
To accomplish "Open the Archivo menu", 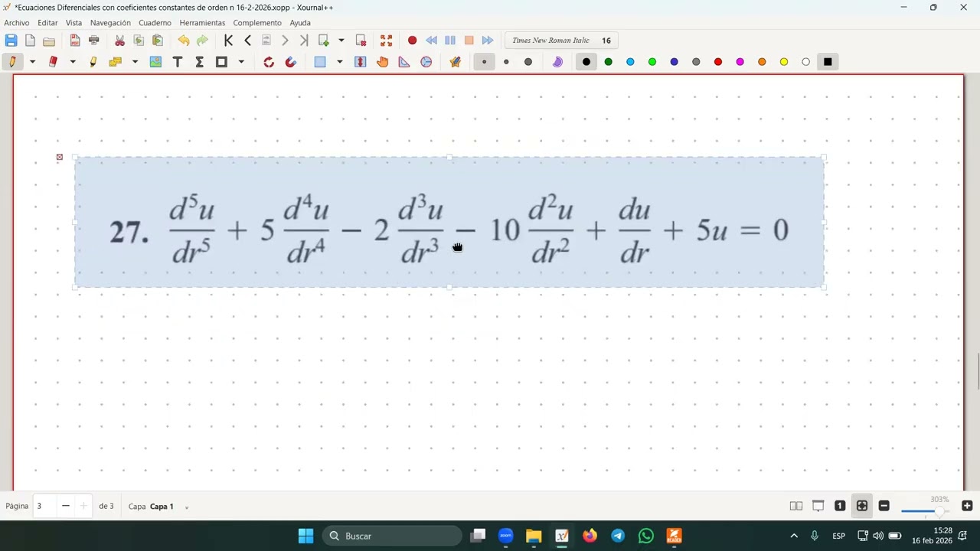I will coord(17,23).
